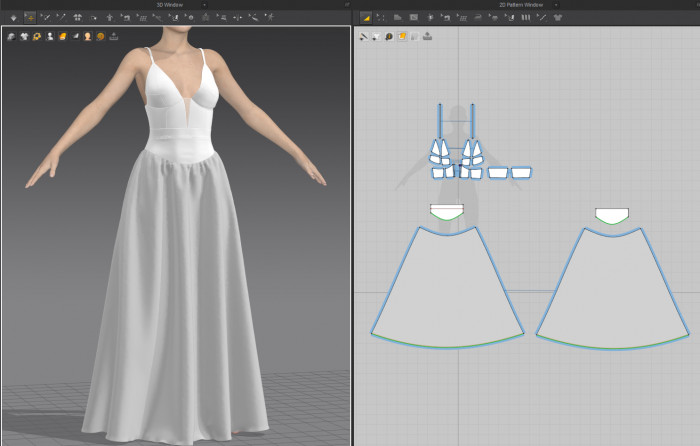This screenshot has width=700, height=446.
Task: Toggle the pen display icon in 2D window
Action: pyautogui.click(x=363, y=37)
